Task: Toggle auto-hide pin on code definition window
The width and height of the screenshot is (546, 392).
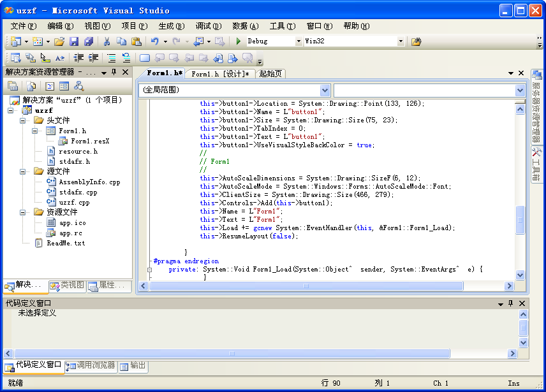Action: [x=510, y=303]
